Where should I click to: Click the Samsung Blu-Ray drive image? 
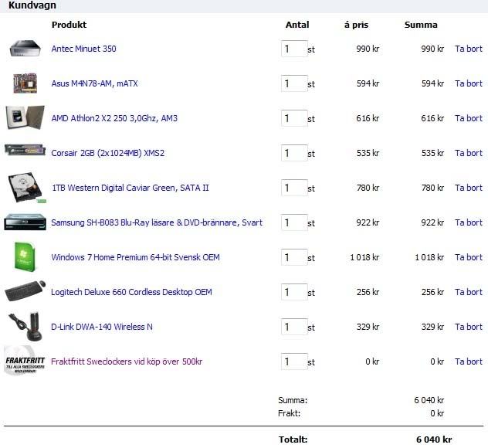tap(25, 222)
